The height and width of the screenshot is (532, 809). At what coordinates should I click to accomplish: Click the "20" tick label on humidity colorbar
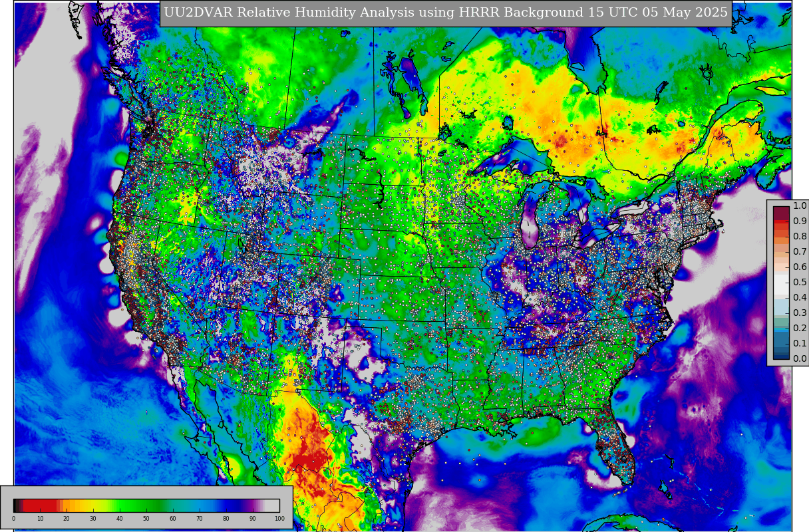point(67,519)
